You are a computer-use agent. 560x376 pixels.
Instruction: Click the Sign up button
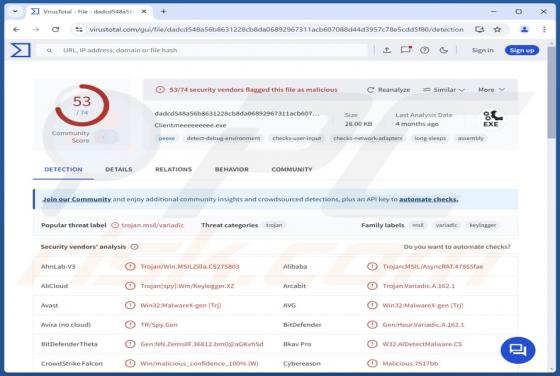pos(522,50)
